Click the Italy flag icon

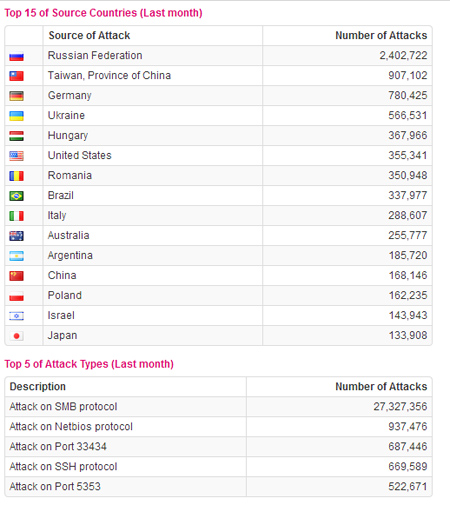(16, 216)
